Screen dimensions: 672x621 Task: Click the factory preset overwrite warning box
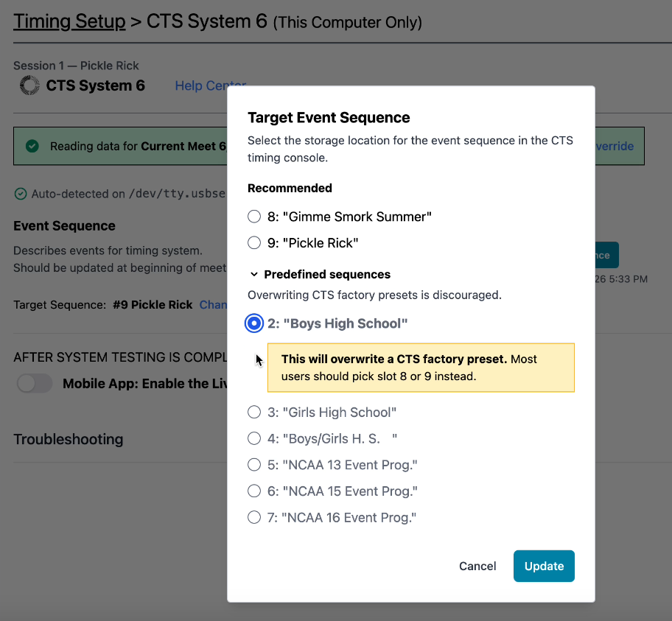coord(421,368)
